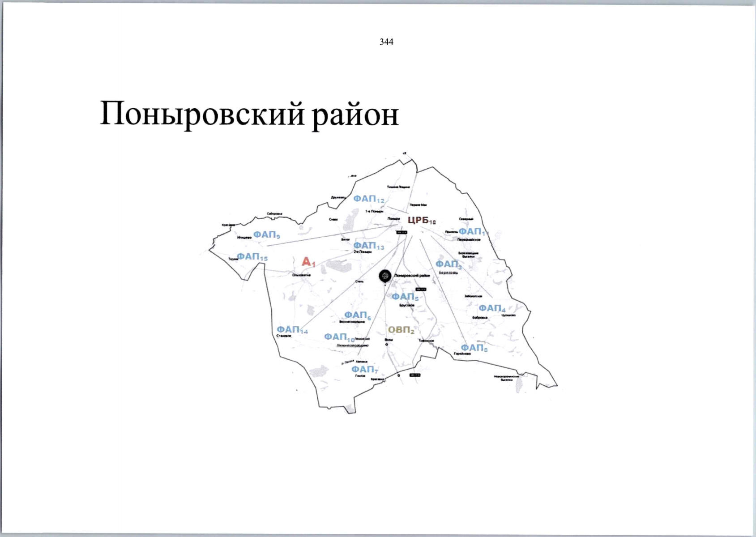Click the village name Брусовое
Image resolution: width=756 pixels, height=537 pixels.
pyautogui.click(x=407, y=305)
